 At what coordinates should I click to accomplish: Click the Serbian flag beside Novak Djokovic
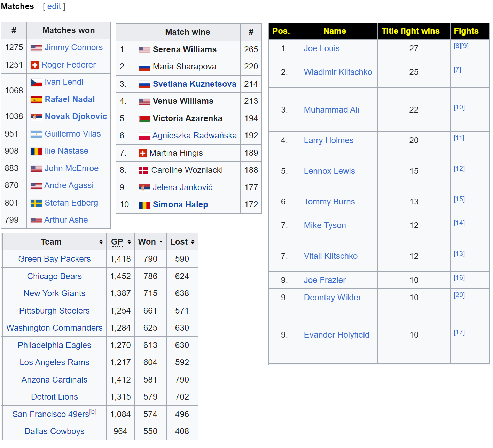(36, 117)
